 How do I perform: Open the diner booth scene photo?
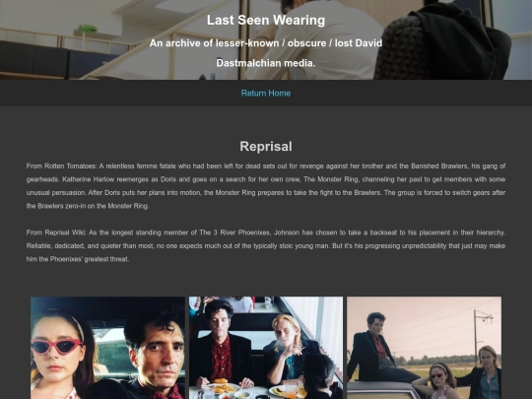point(266,348)
